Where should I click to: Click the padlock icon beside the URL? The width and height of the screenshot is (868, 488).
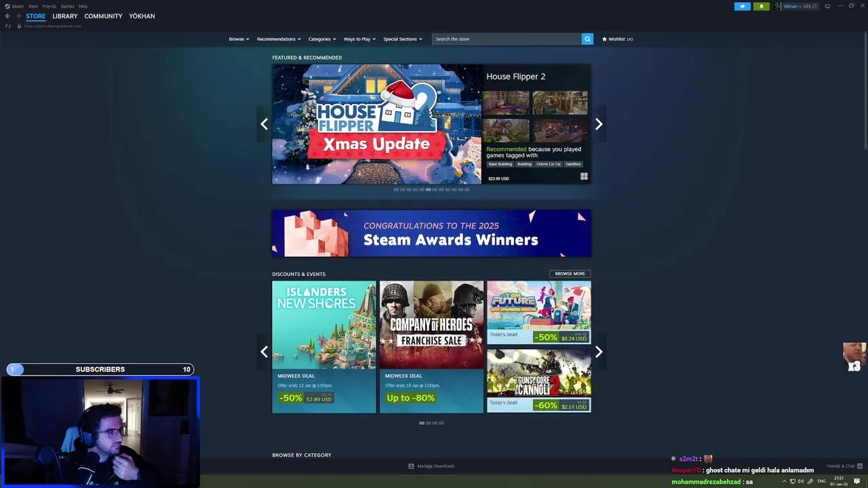click(19, 26)
